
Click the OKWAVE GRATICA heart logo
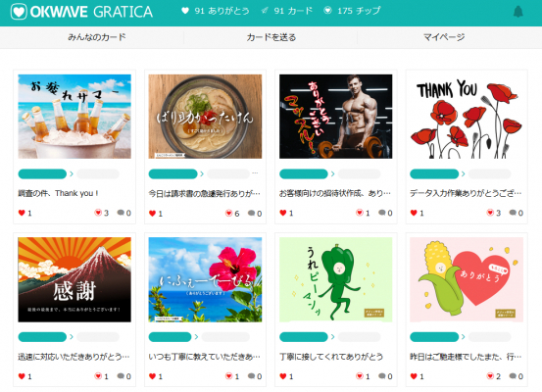(19, 12)
